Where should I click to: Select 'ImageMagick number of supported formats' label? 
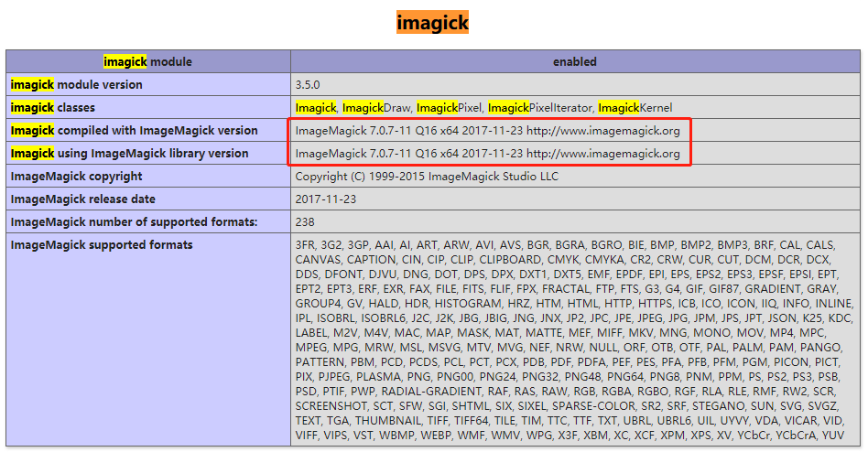coord(134,221)
